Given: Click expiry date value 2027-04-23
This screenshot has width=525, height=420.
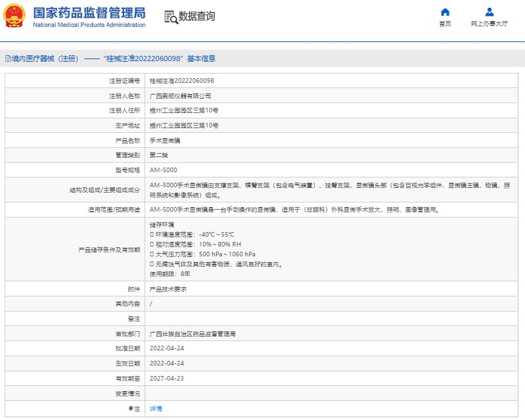Looking at the screenshot, I should pyautogui.click(x=166, y=378).
